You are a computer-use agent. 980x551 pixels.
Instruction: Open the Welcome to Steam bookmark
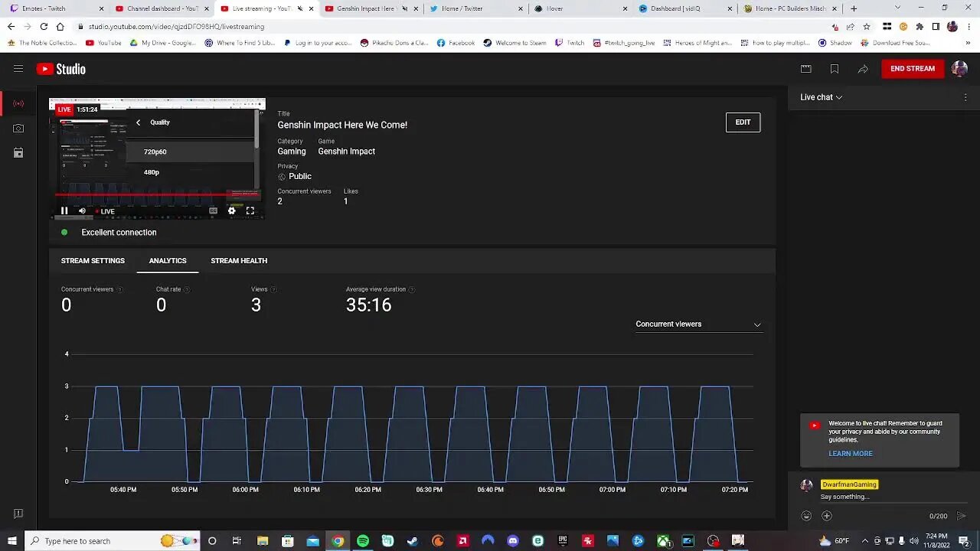[514, 43]
